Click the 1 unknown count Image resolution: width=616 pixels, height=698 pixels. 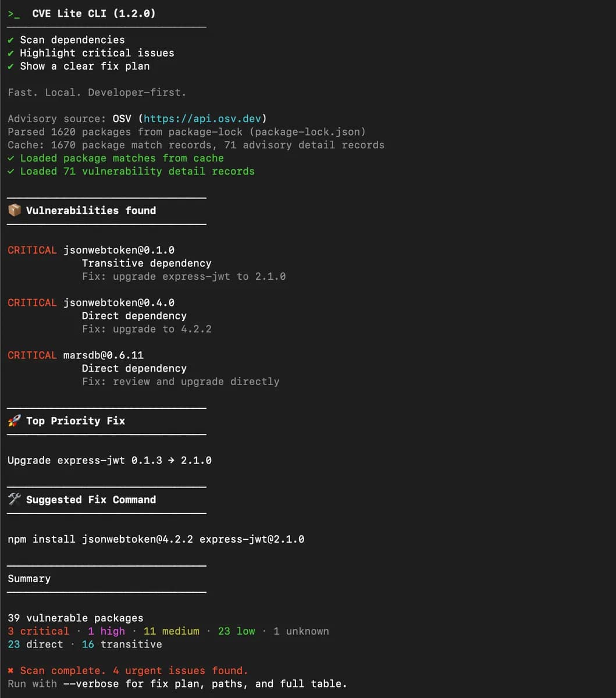tap(301, 631)
